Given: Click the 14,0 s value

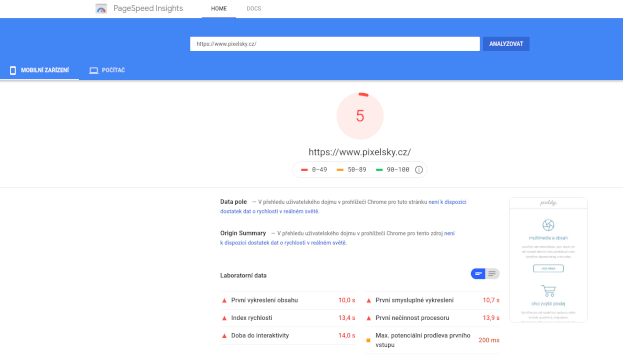Looking at the screenshot, I should [x=346, y=336].
